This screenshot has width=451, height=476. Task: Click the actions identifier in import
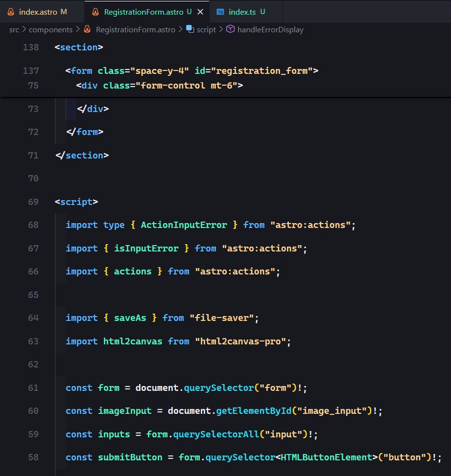(133, 272)
